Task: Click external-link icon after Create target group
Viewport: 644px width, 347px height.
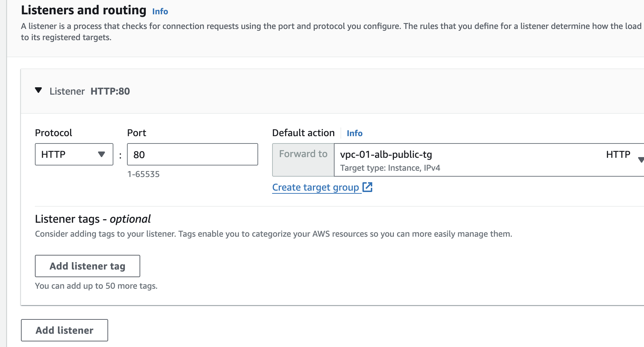Action: (x=368, y=187)
